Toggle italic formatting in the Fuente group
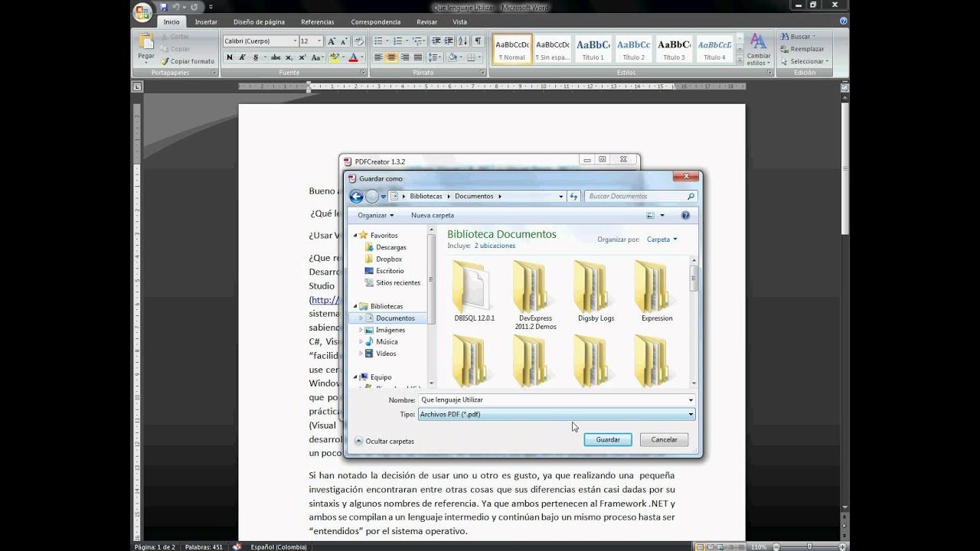The width and height of the screenshot is (980, 551). (x=242, y=57)
